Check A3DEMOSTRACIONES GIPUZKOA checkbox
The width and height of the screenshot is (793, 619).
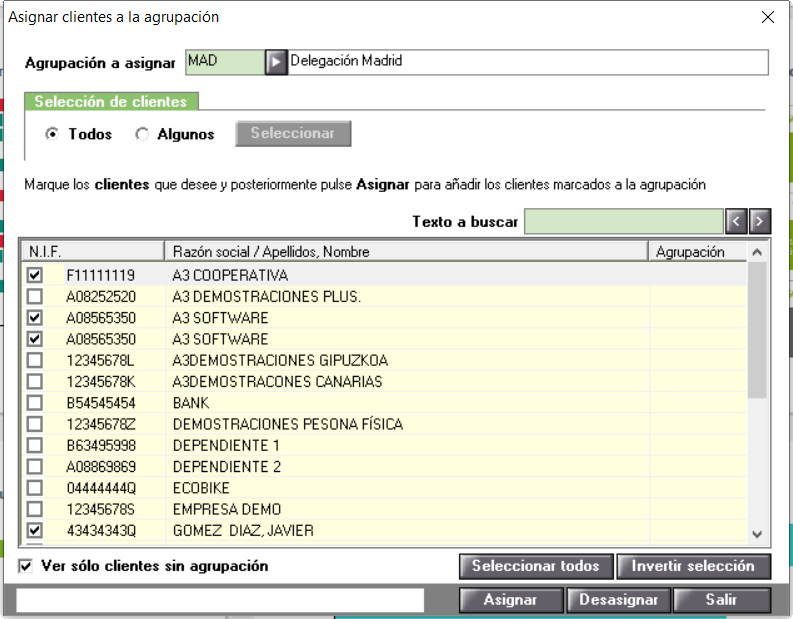pyautogui.click(x=34, y=360)
